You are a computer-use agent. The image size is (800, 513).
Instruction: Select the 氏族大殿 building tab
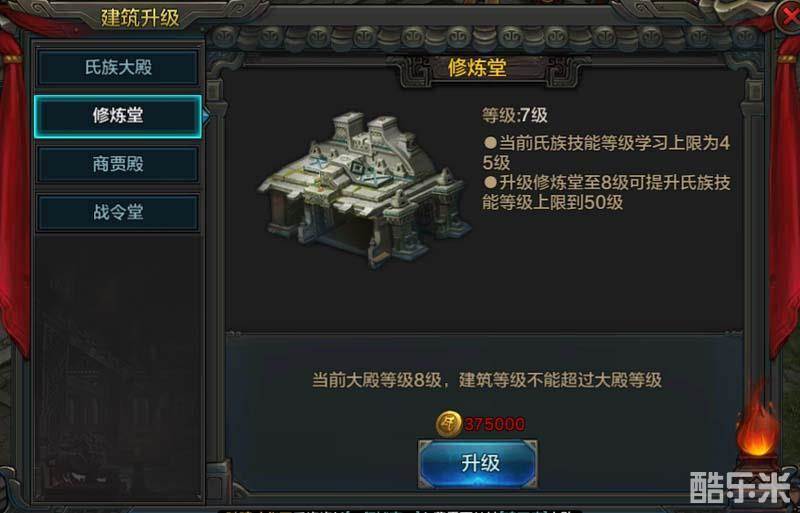pyautogui.click(x=118, y=67)
